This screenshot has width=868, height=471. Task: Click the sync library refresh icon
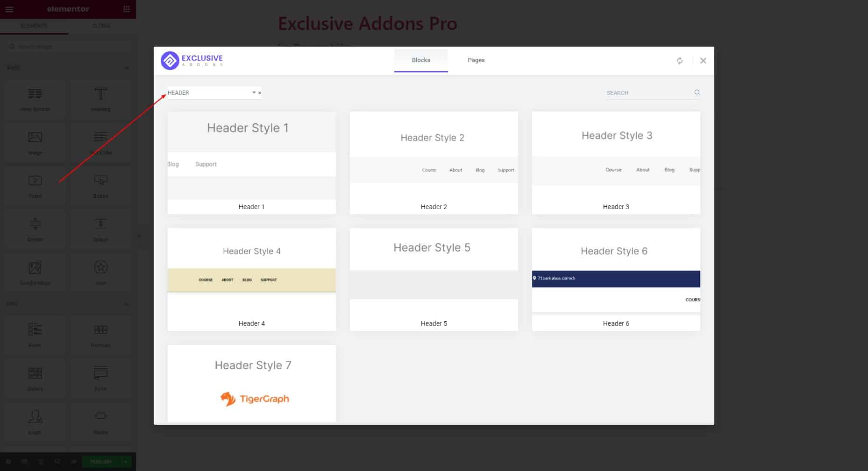click(x=680, y=61)
